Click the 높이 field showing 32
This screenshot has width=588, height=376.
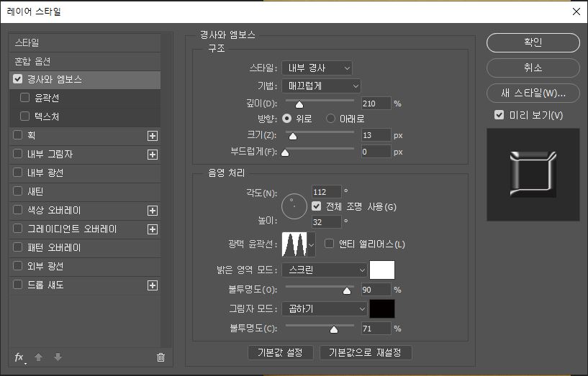click(x=326, y=221)
